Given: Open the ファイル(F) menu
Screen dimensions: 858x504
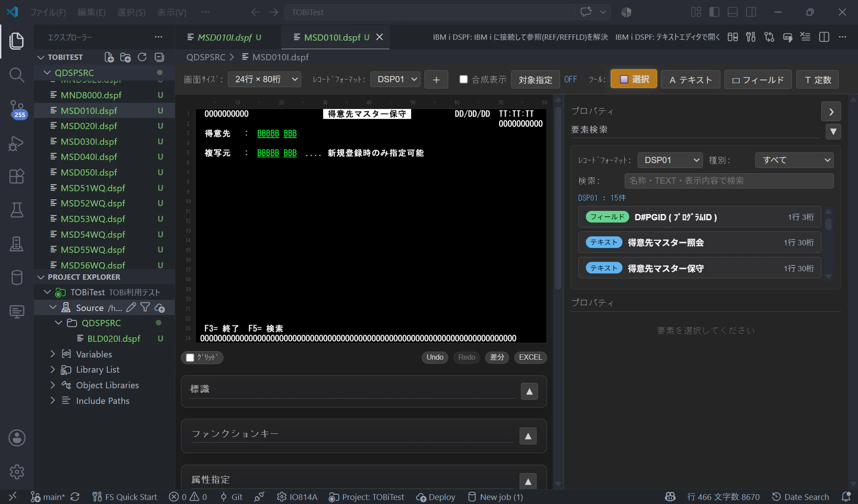Looking at the screenshot, I should (48, 12).
